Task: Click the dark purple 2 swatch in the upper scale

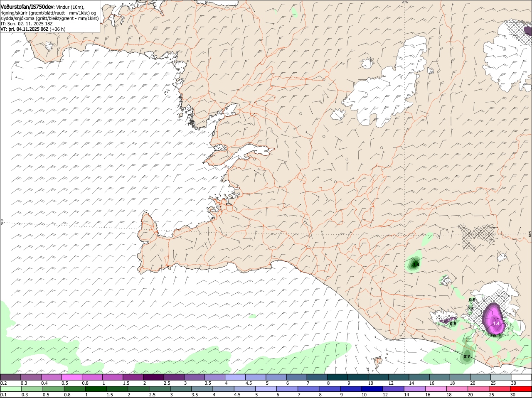Action: coord(153,377)
